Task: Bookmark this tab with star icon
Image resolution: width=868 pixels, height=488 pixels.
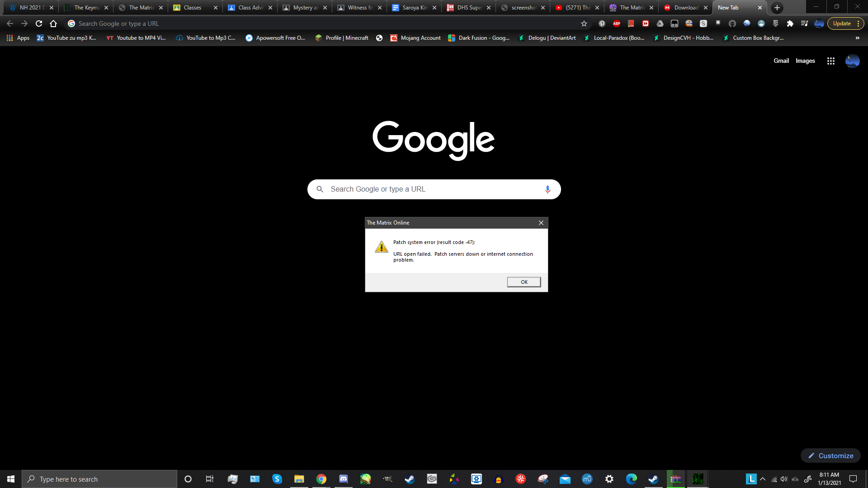Action: (x=584, y=23)
